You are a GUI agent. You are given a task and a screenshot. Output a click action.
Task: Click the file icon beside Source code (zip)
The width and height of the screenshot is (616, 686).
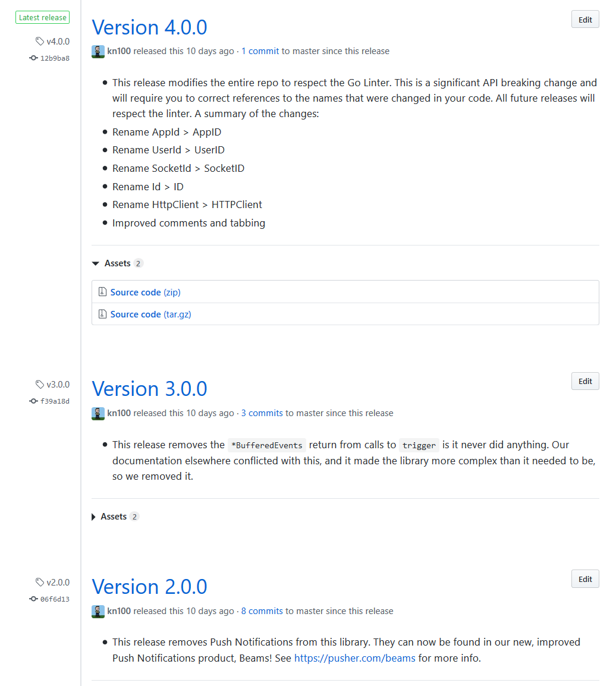102,291
